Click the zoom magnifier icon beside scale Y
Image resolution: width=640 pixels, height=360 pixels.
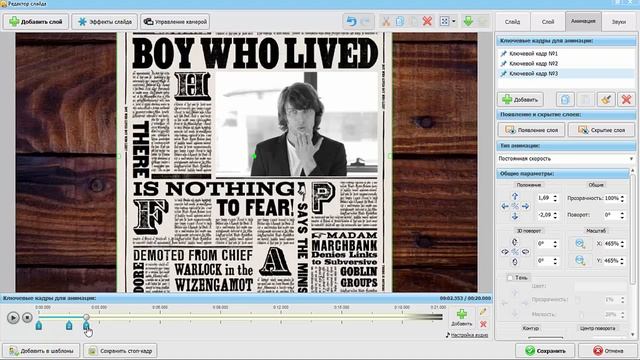(580, 260)
